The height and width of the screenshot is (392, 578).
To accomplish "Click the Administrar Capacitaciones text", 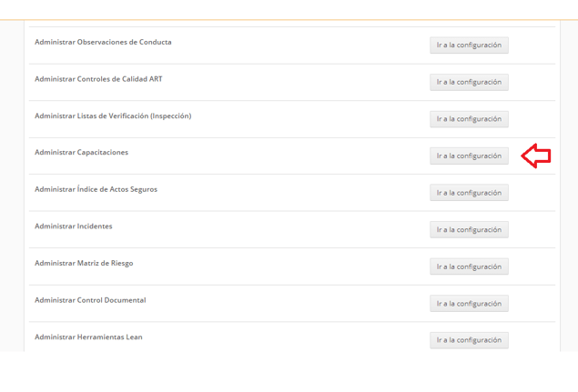I will 81,152.
